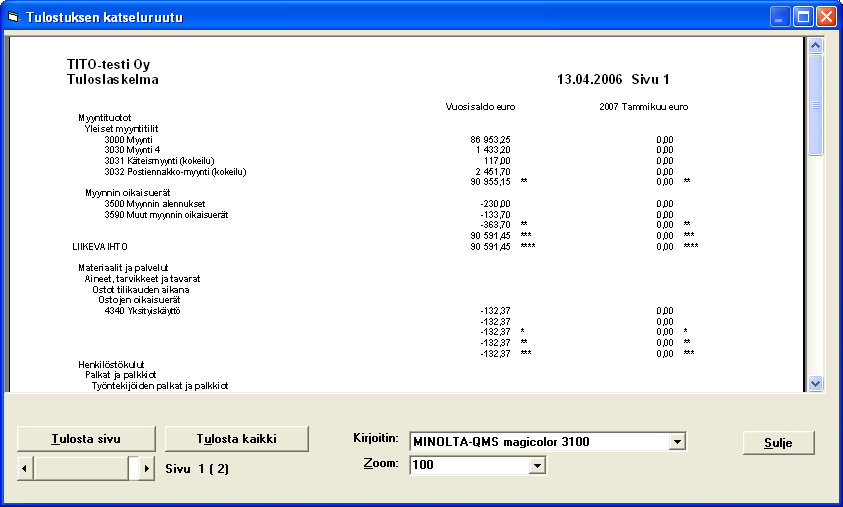Click the value -230,00
This screenshot has height=507, width=843.
(495, 204)
